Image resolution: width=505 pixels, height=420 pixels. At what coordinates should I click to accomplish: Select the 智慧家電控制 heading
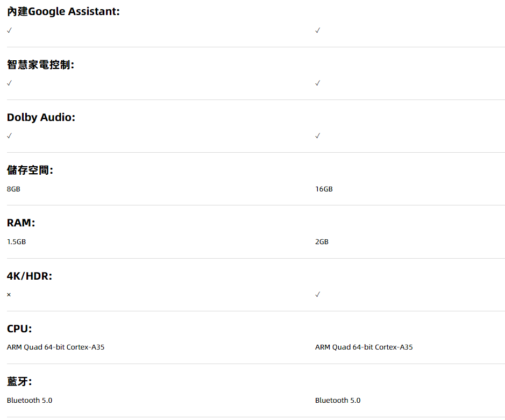pos(40,65)
